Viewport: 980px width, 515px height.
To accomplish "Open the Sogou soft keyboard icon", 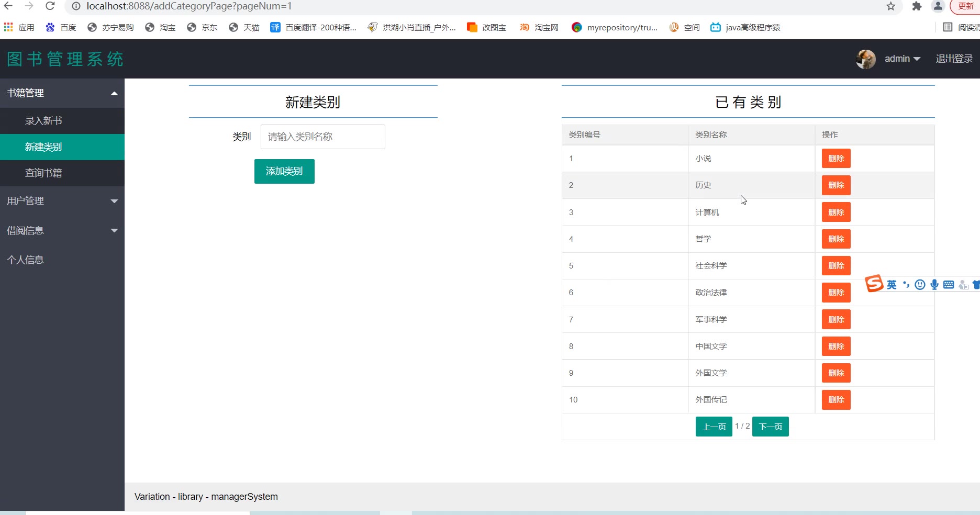I will click(x=949, y=284).
